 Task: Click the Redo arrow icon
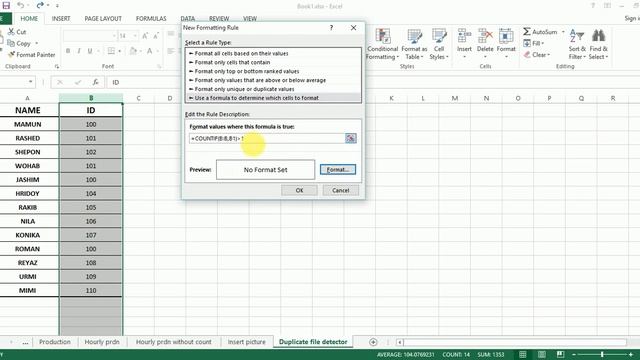(x=40, y=5)
